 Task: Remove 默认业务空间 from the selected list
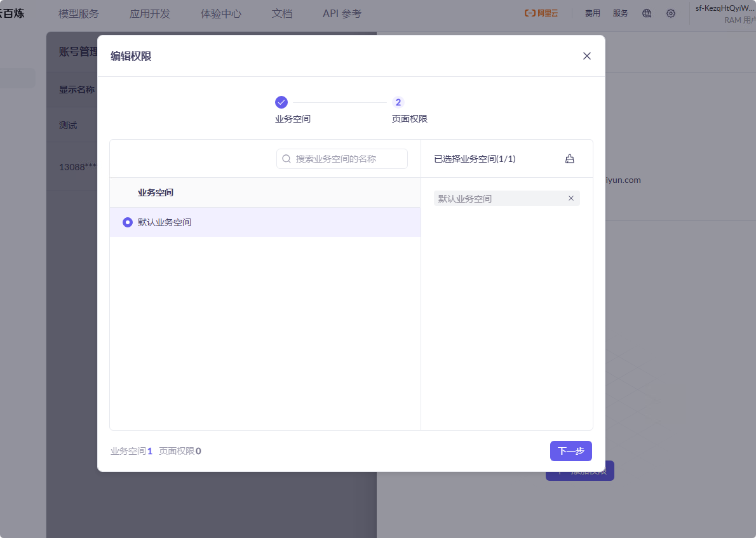coord(571,198)
